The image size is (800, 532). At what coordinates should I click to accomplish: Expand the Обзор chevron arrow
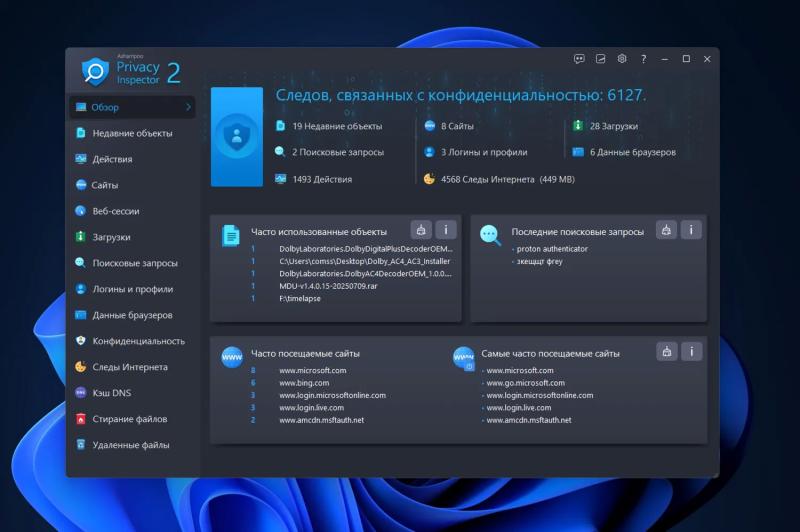(188, 107)
